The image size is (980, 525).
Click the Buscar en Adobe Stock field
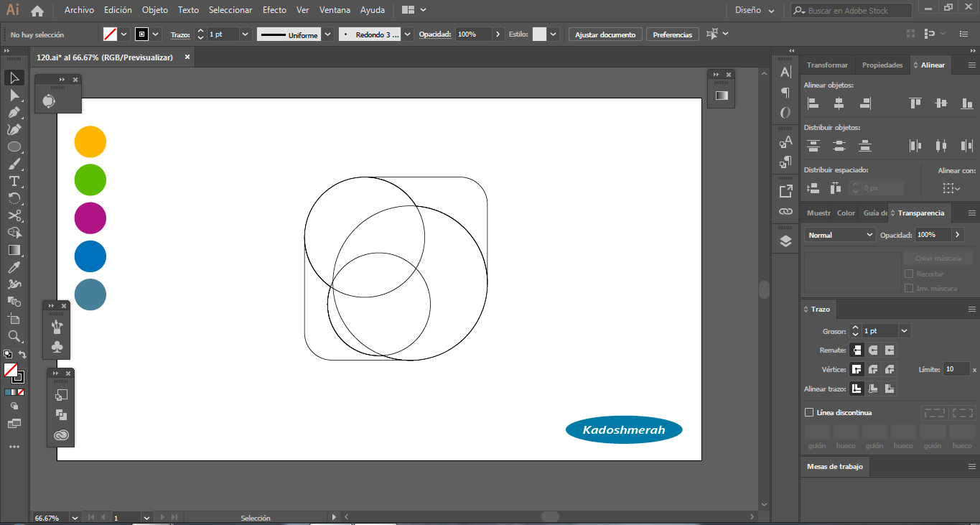coord(851,11)
